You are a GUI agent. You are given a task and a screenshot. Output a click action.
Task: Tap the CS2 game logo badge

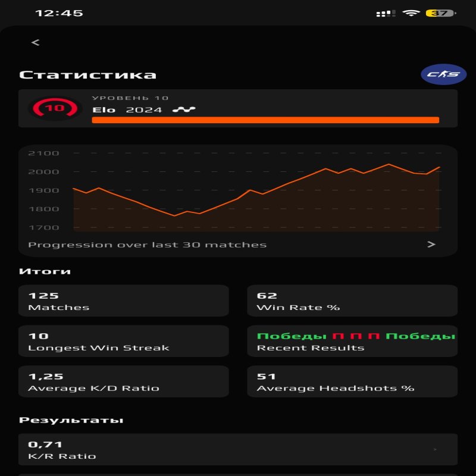(444, 73)
